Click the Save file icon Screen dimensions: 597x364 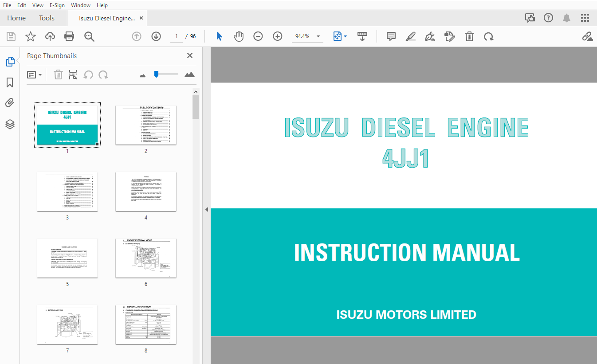[11, 36]
